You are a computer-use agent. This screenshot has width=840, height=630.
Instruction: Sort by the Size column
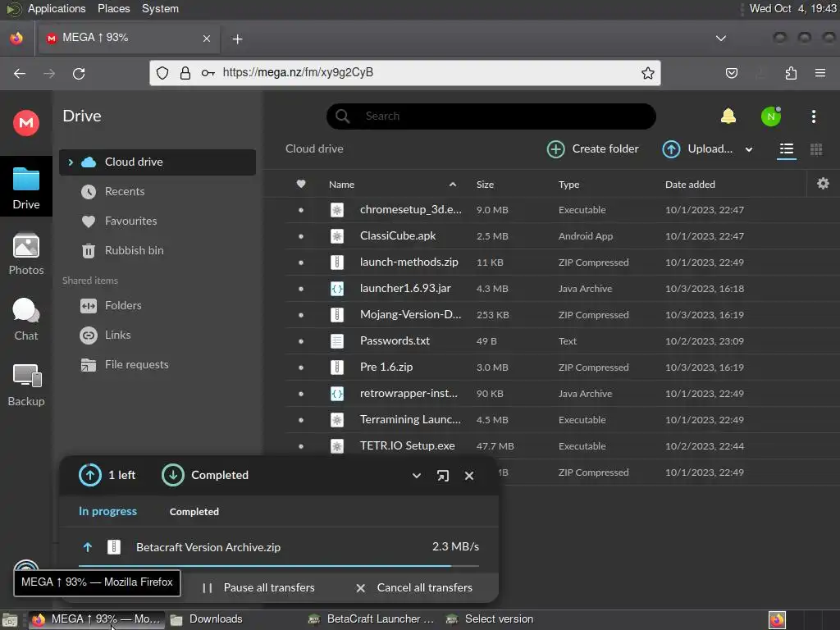(485, 185)
